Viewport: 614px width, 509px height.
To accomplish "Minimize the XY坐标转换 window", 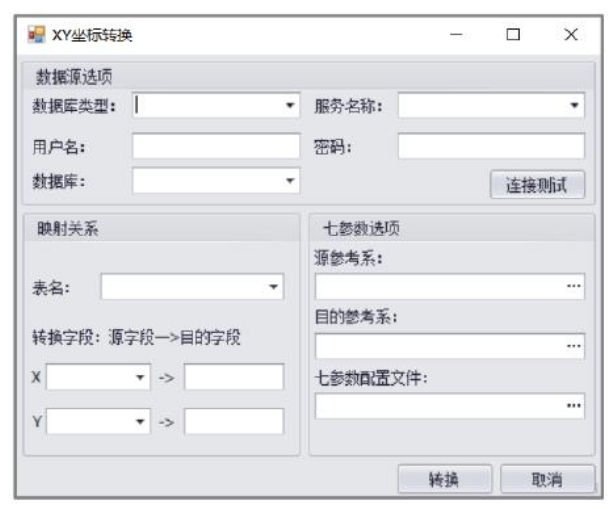I will click(456, 35).
